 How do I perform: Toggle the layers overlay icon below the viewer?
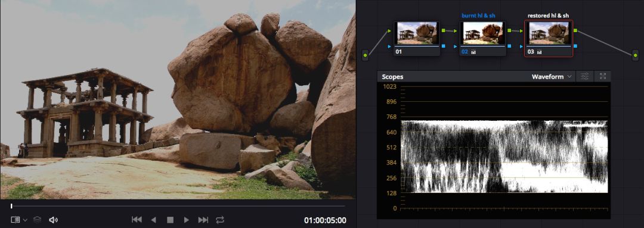click(37, 220)
